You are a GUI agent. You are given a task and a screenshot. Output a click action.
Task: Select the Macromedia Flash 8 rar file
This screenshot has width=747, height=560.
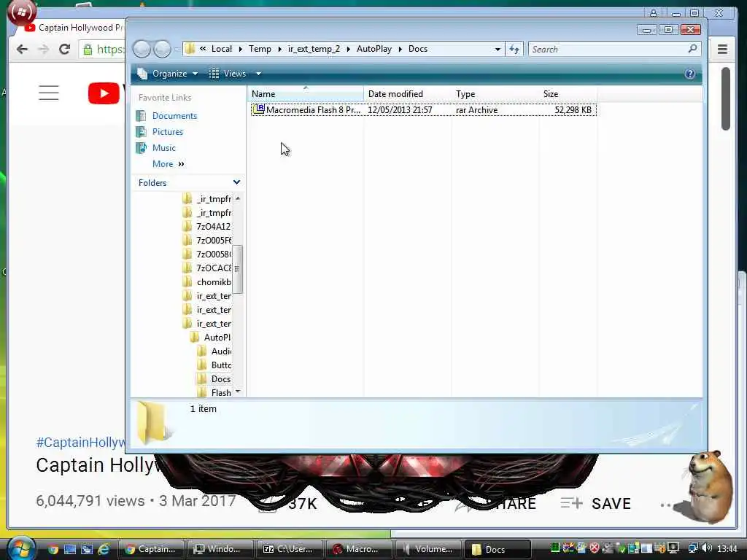coord(424,110)
